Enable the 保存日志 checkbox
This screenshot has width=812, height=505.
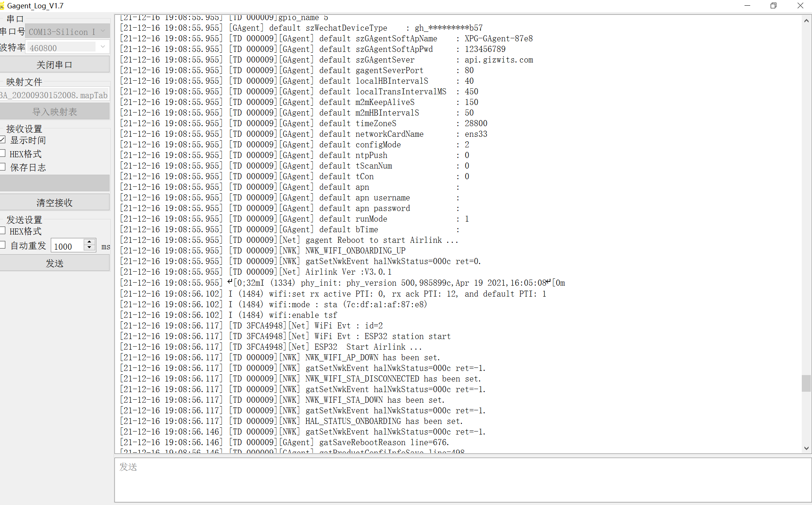pyautogui.click(x=2, y=167)
